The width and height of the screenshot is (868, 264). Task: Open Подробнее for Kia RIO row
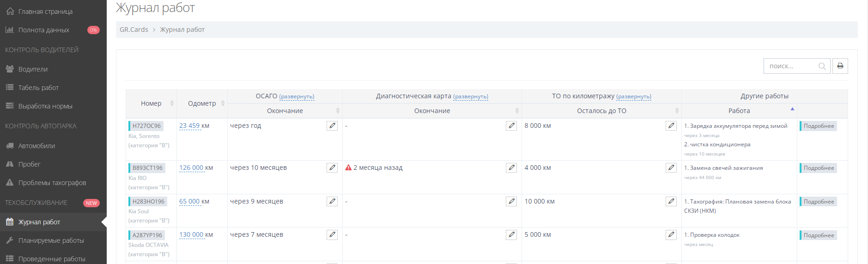click(x=819, y=168)
